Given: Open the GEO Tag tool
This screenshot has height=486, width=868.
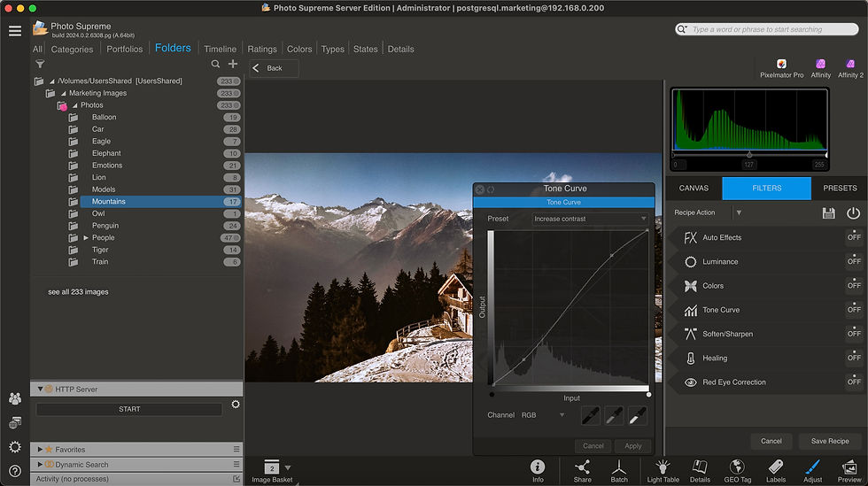Looking at the screenshot, I should coord(737,470).
